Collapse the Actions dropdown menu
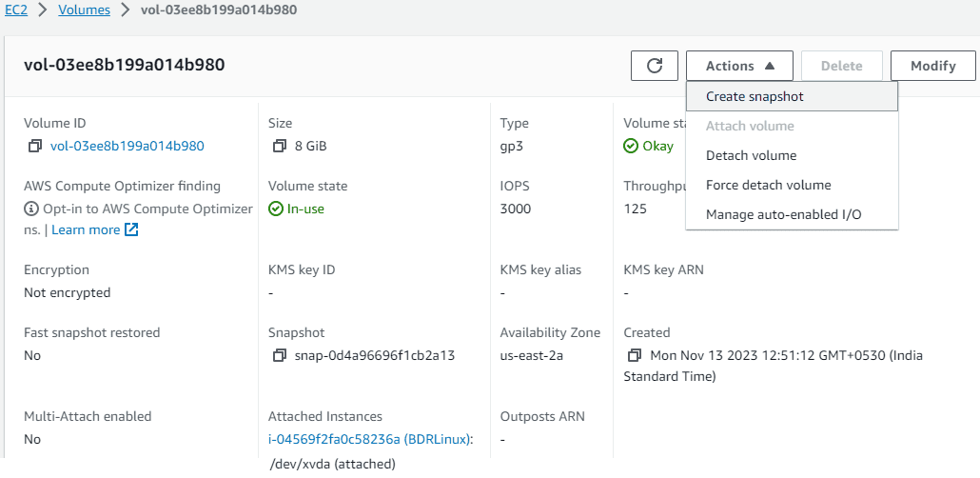Image resolution: width=980 pixels, height=478 pixels. (739, 66)
